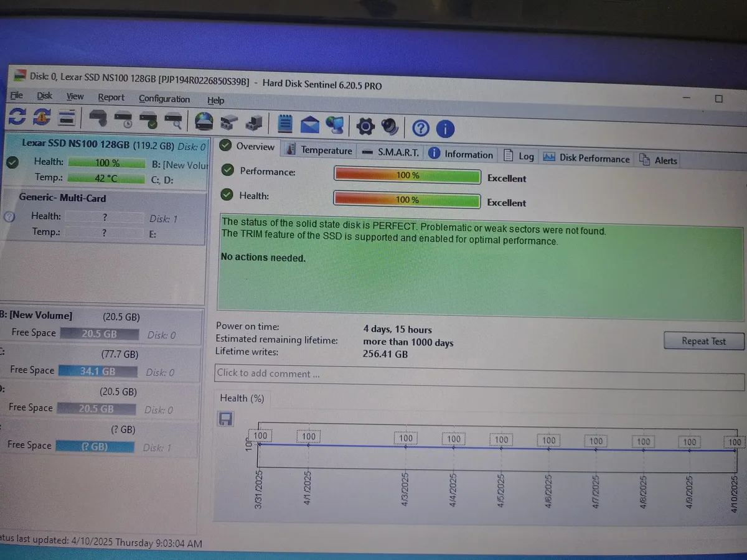
Task: Click the envelope email toolbar icon
Action: click(x=309, y=124)
